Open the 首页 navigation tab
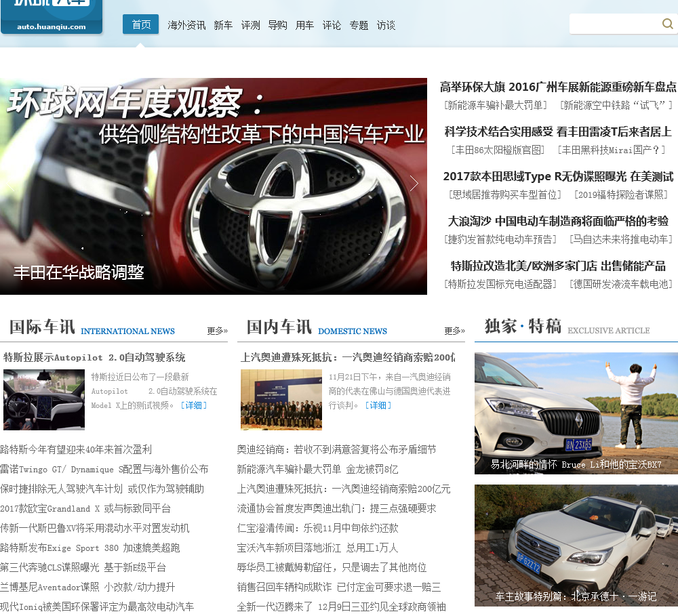The image size is (678, 616). click(140, 24)
